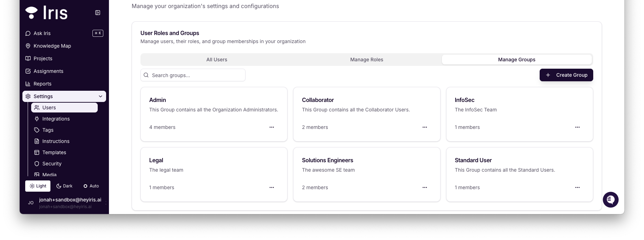Click the InfoSec group title
Image resolution: width=644 pixels, height=240 pixels.
click(x=464, y=100)
